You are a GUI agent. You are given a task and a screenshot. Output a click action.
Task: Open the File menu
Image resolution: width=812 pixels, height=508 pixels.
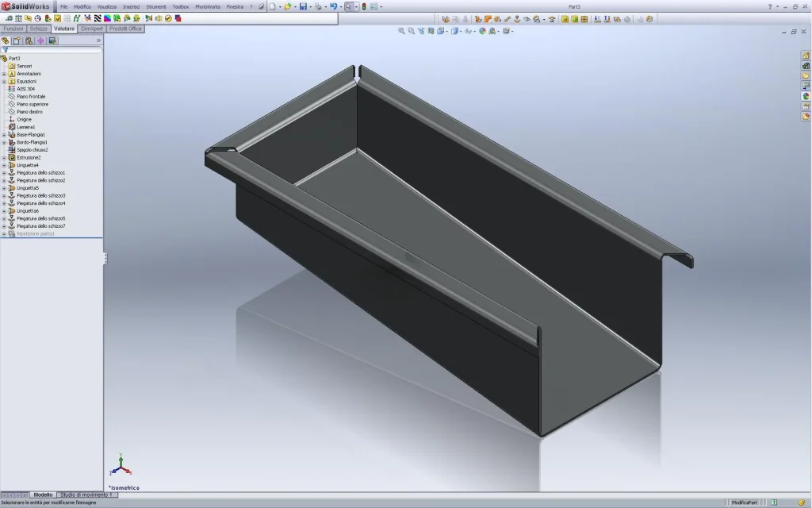tap(63, 6)
